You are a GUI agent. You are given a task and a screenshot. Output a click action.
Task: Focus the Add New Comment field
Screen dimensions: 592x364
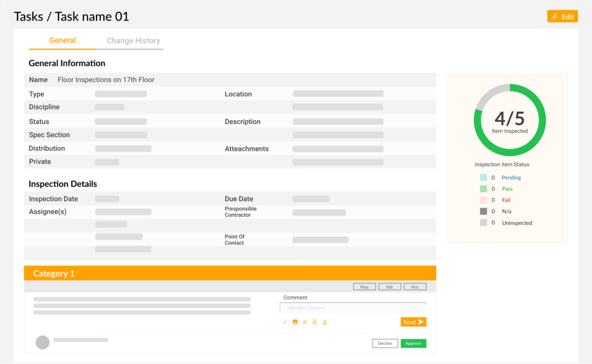click(x=353, y=308)
